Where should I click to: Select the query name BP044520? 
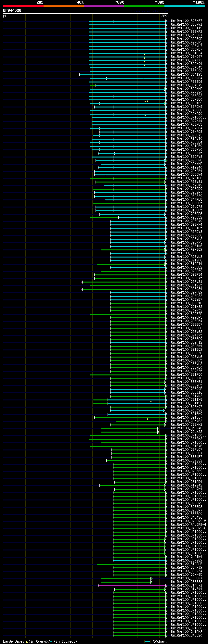12,10
